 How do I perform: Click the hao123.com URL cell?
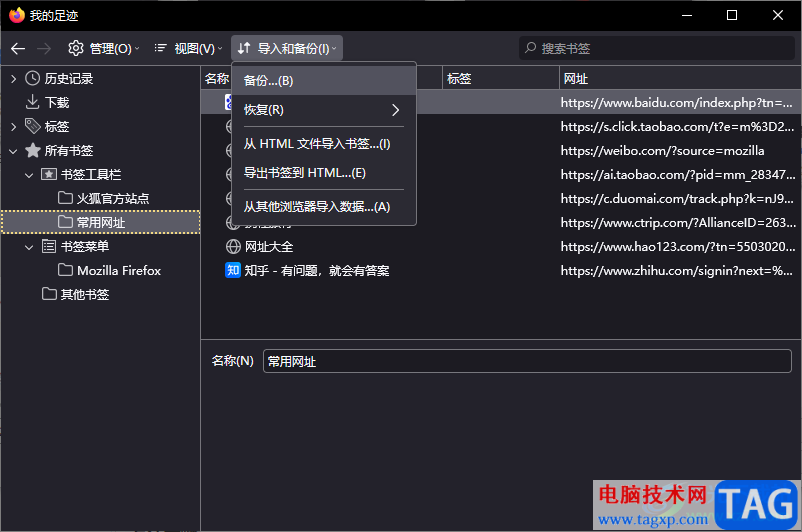pyautogui.click(x=678, y=247)
